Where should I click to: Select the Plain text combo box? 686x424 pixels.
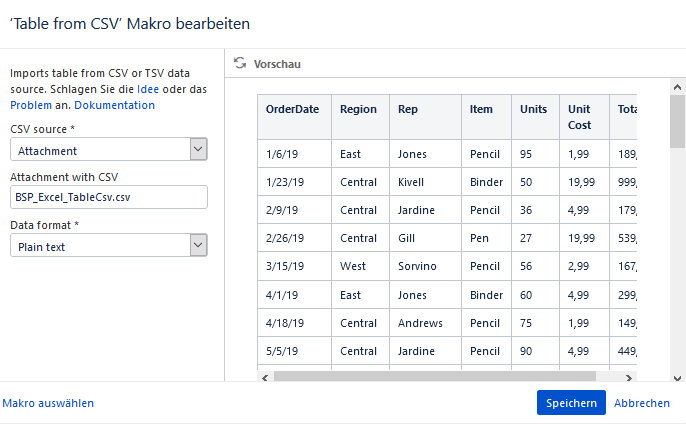(108, 245)
